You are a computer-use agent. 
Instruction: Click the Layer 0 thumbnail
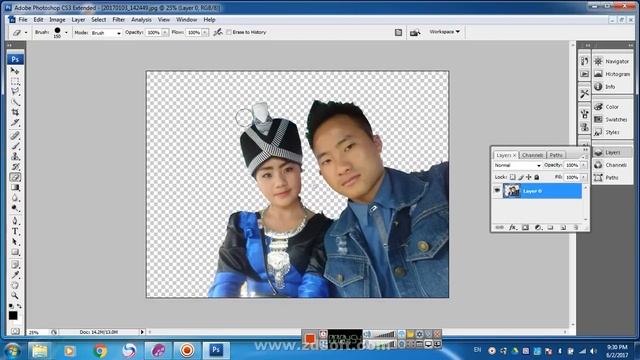click(511, 191)
